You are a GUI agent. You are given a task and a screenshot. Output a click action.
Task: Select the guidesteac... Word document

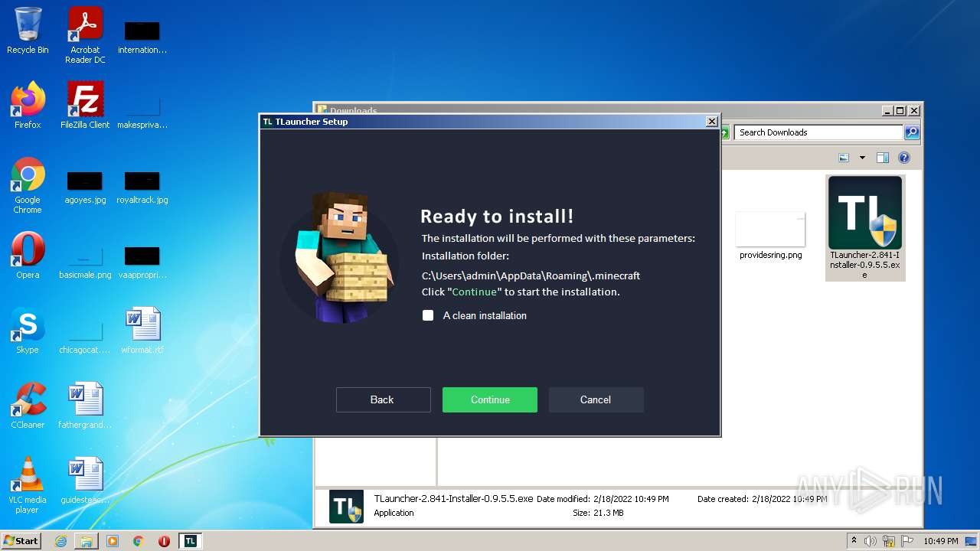tap(85, 481)
